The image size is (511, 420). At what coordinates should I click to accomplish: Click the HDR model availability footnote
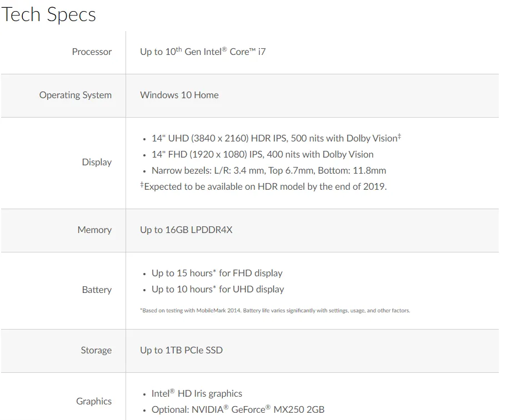click(x=263, y=186)
